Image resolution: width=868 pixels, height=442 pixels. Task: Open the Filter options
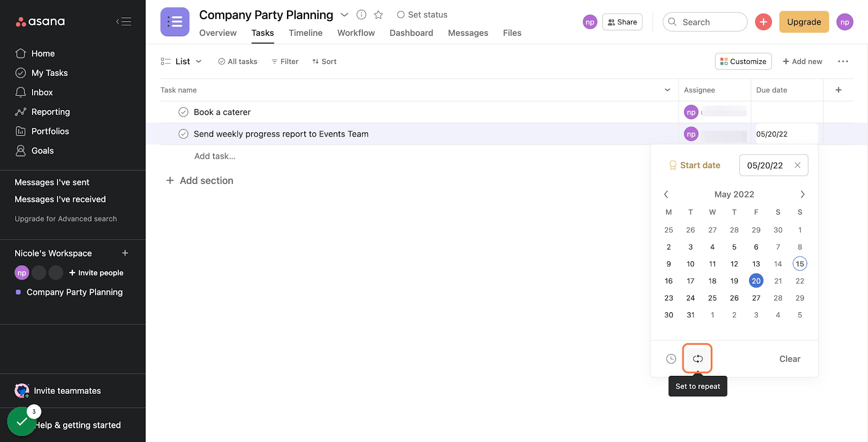285,61
